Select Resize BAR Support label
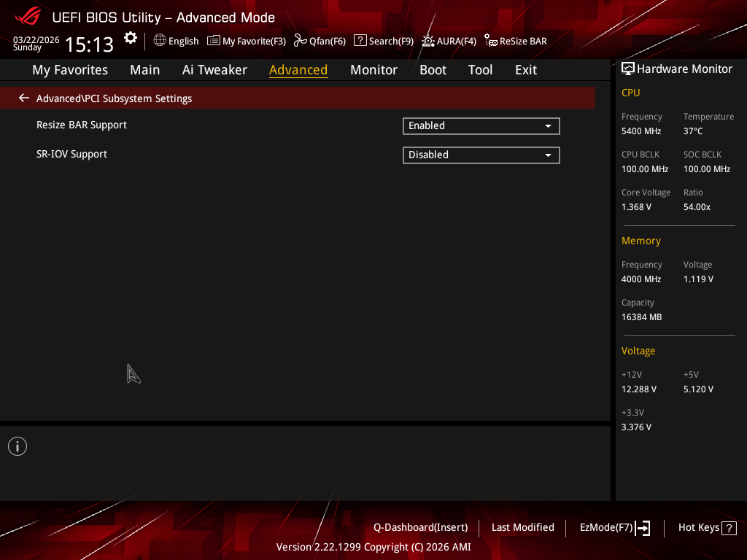Image resolution: width=747 pixels, height=560 pixels. pos(82,125)
